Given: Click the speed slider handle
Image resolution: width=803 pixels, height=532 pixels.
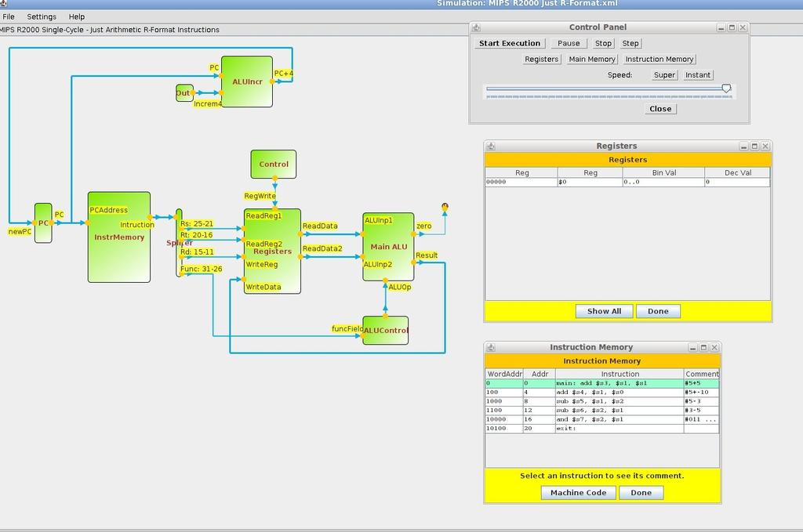Looking at the screenshot, I should pos(726,89).
